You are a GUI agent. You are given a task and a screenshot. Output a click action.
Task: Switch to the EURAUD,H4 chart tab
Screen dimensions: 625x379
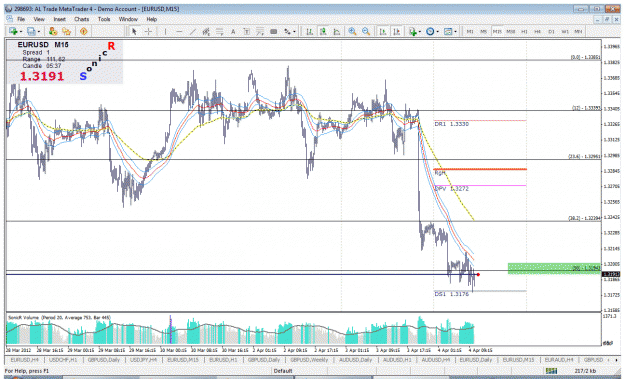558,360
